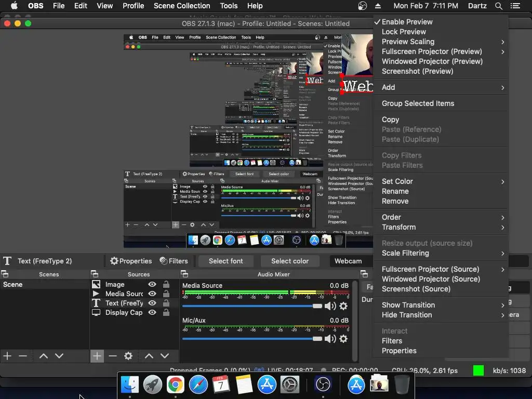532x399 pixels.
Task: Expand Scale Filtering submenu
Action: (441, 253)
